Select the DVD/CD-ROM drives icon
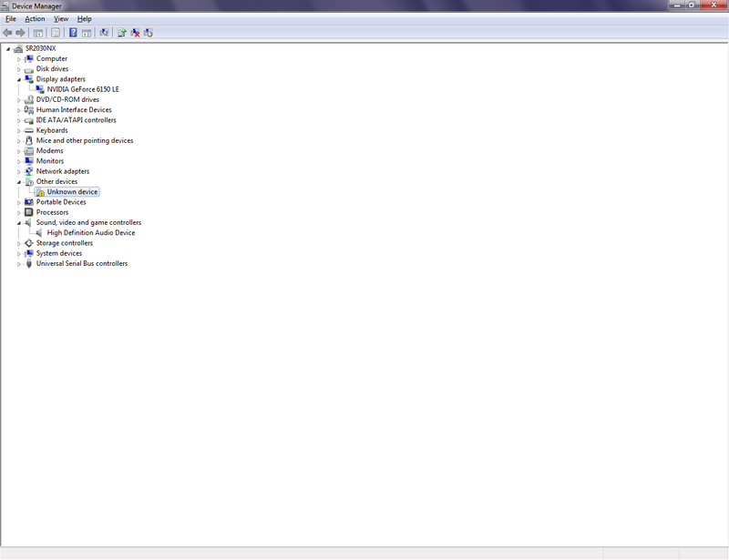Image resolution: width=729 pixels, height=560 pixels. pos(29,99)
